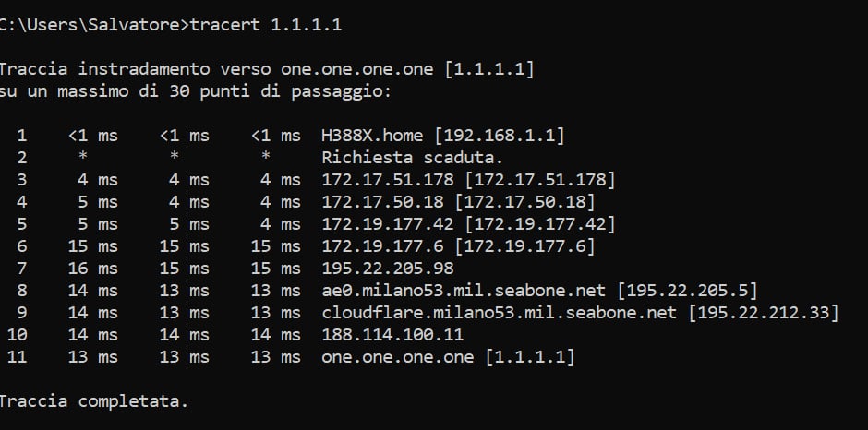Click the C:\Users\Salvatore prompt path
Screen dimensions: 868x430
[x=90, y=25]
